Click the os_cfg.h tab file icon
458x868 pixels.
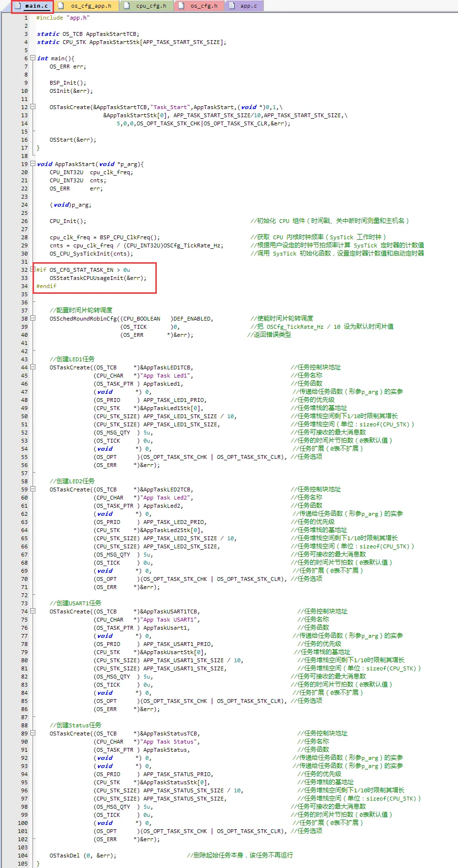[182, 6]
